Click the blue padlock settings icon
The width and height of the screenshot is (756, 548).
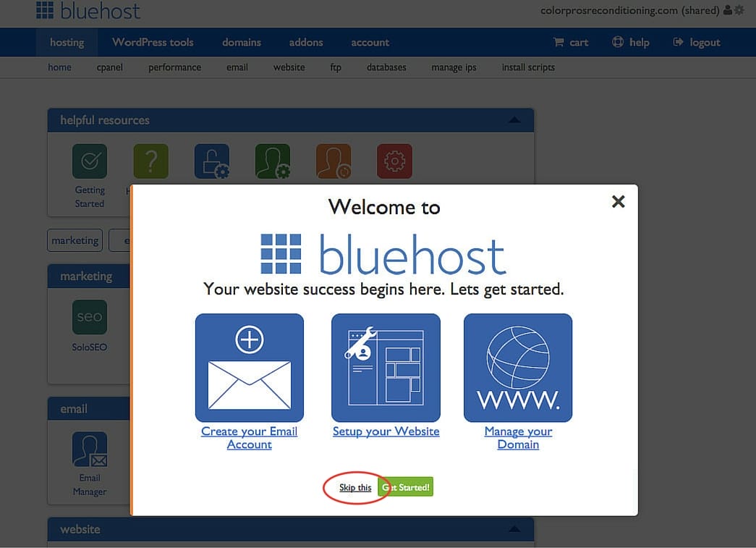click(x=212, y=161)
